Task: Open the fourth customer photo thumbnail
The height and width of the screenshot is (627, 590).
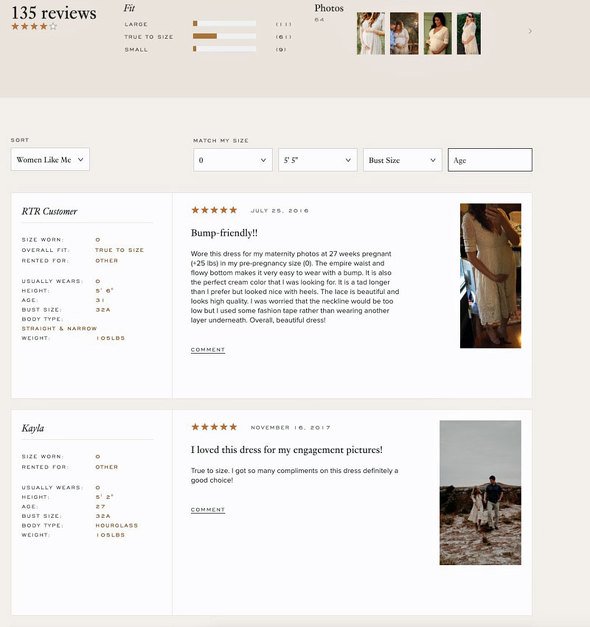Action: (469, 33)
